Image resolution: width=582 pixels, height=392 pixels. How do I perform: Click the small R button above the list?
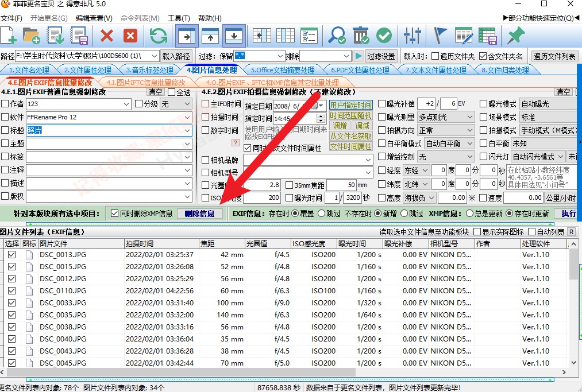(x=571, y=232)
